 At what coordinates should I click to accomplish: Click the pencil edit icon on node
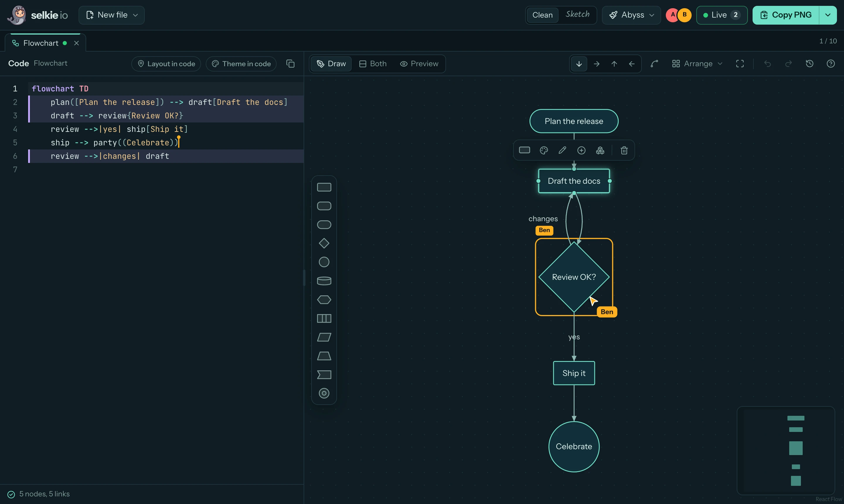562,150
